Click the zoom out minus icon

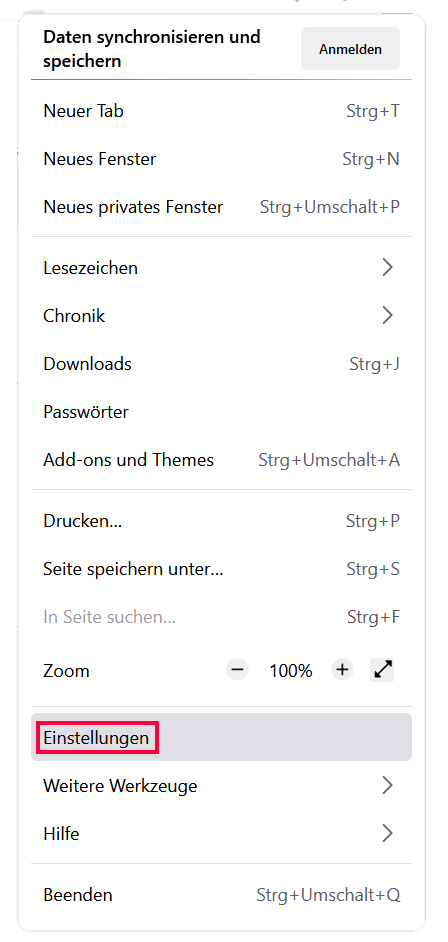coord(238,670)
